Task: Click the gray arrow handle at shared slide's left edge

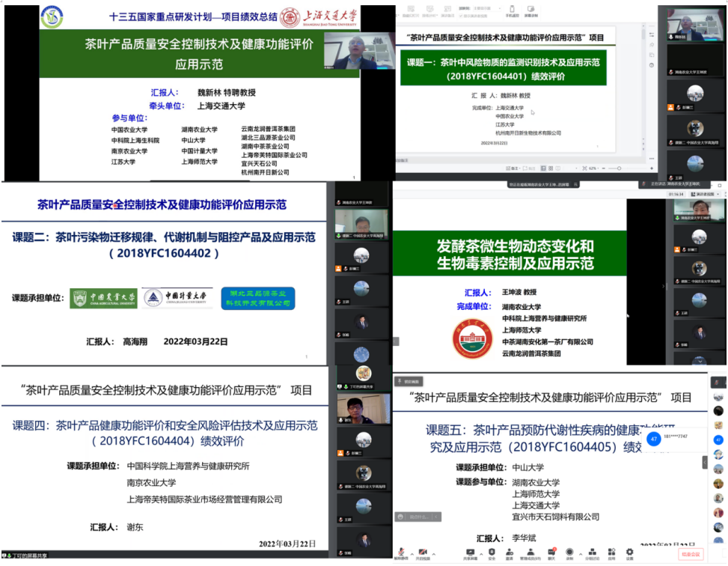Action: point(396,341)
